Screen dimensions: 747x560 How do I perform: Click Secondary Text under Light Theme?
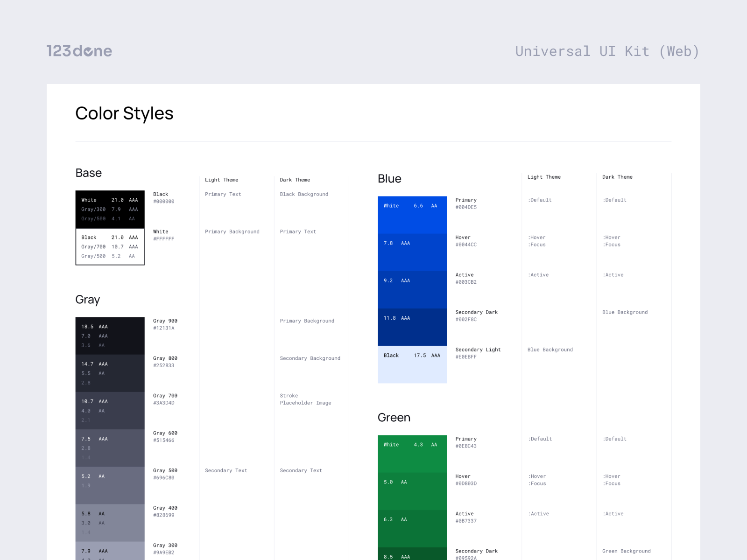click(226, 471)
